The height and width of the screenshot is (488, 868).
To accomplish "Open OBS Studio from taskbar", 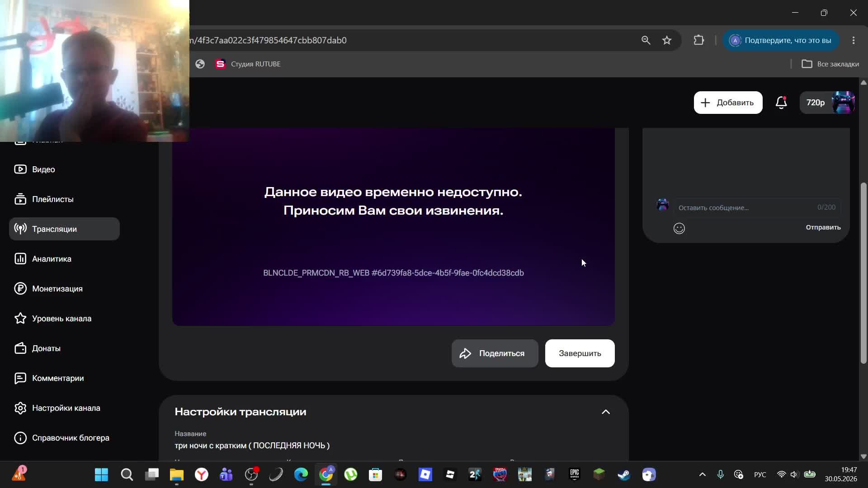I will [x=251, y=475].
